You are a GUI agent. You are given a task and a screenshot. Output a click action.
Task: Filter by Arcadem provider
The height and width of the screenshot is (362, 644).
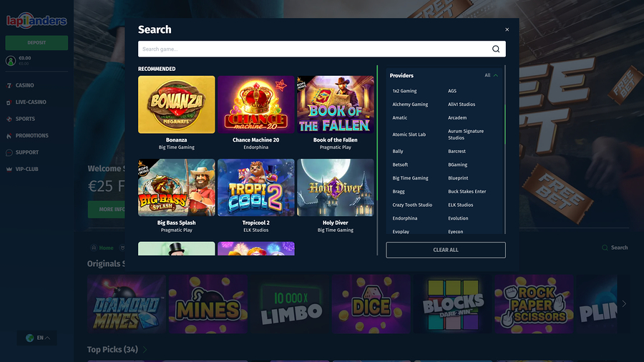457,118
